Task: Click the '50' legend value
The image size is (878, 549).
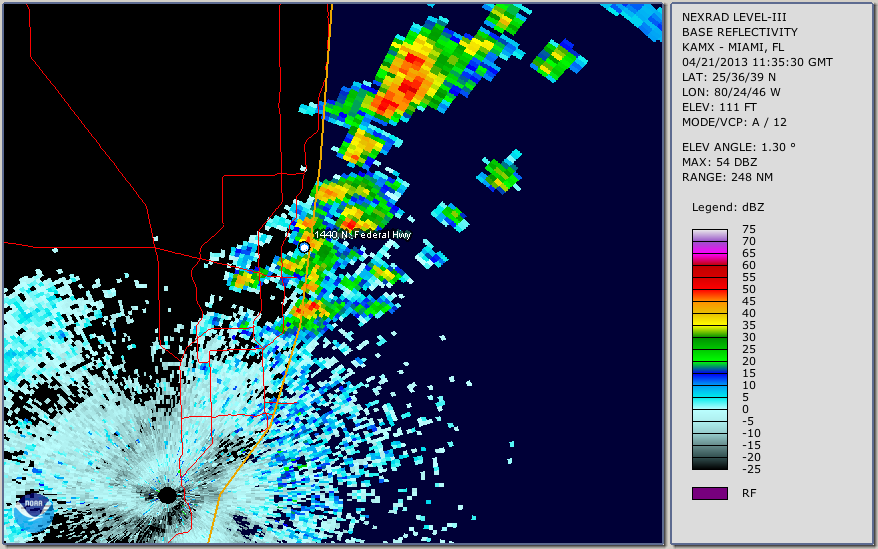Action: tap(749, 289)
